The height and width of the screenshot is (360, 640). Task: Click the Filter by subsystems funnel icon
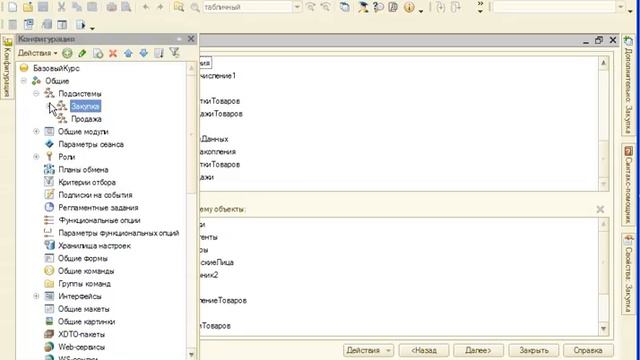click(175, 53)
